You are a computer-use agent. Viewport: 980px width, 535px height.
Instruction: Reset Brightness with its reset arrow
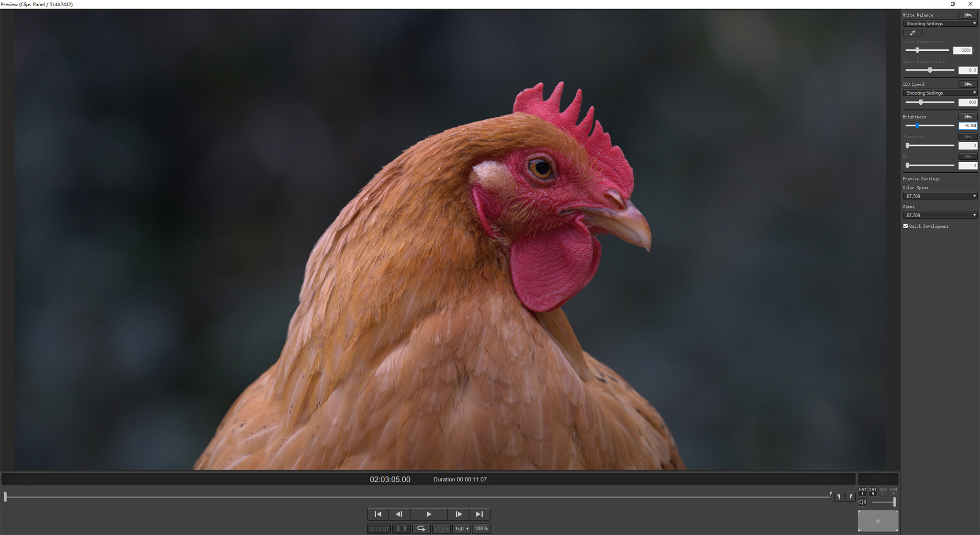click(x=968, y=117)
